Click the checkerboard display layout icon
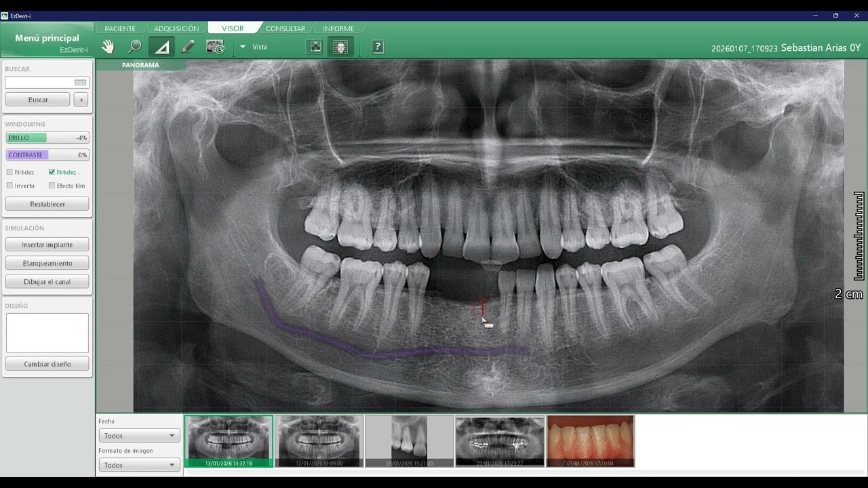Screen dimensions: 868x488 (x=315, y=47)
